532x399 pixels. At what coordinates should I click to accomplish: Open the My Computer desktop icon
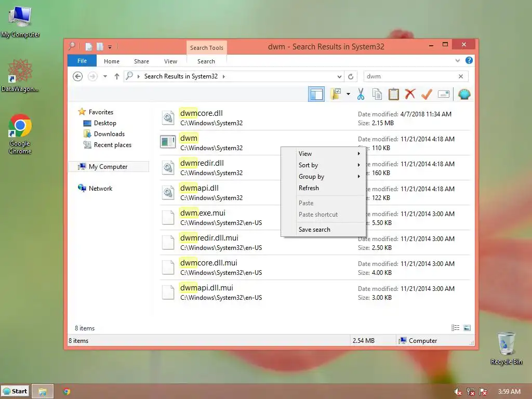point(20,21)
